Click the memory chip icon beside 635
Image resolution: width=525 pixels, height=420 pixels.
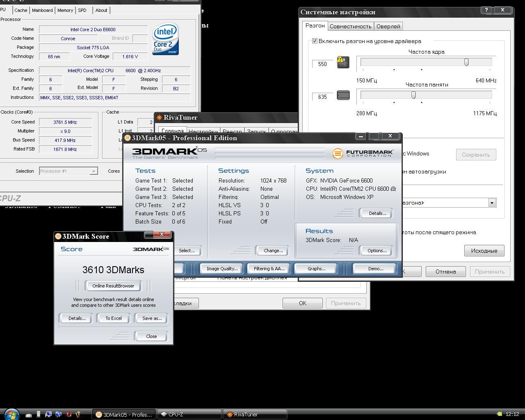(343, 96)
